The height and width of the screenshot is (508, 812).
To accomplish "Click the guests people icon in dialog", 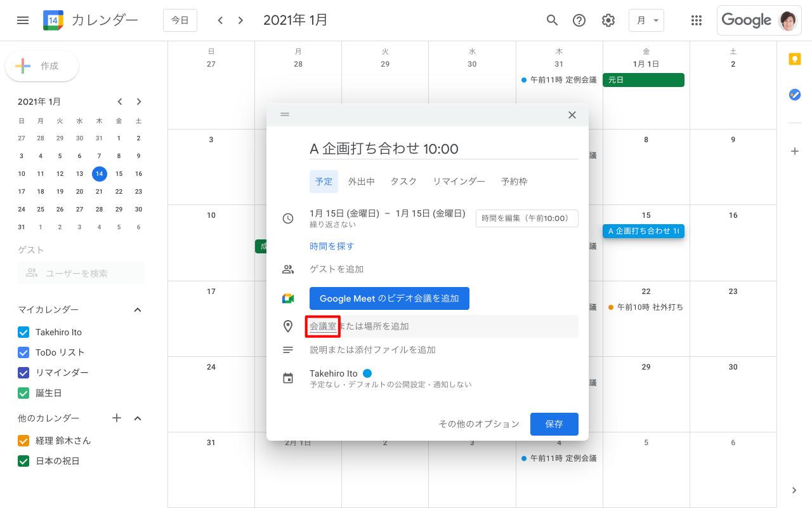I will pos(288,269).
